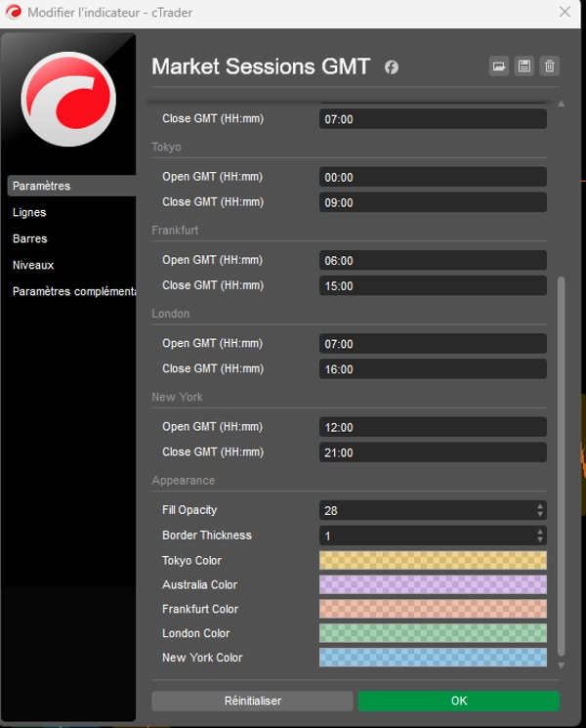The image size is (586, 728).
Task: Click the scrollbar up arrow
Action: (561, 104)
